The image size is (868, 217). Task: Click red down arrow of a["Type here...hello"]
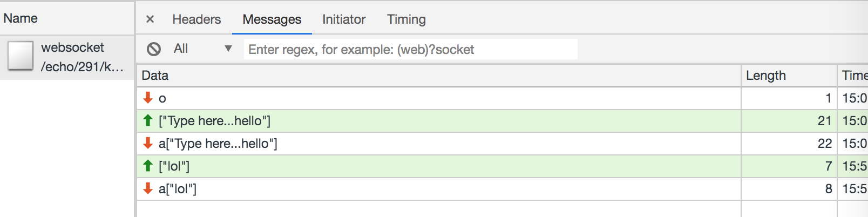(148, 143)
